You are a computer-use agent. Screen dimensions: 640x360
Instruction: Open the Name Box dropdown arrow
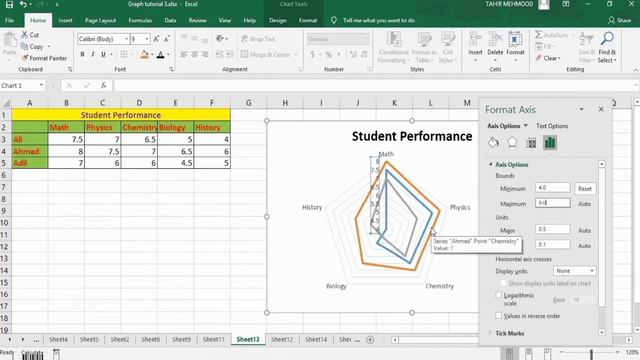pyautogui.click(x=41, y=85)
